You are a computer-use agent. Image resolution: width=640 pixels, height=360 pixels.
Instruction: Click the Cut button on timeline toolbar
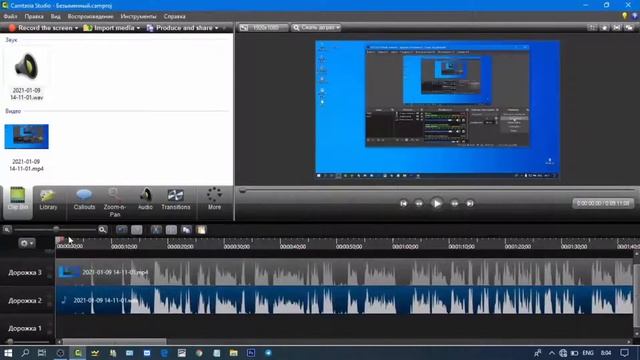tap(156, 230)
